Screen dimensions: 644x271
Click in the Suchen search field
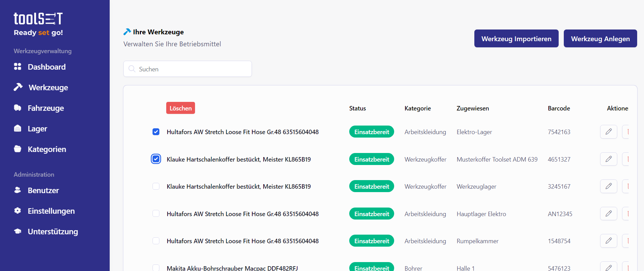coord(187,69)
